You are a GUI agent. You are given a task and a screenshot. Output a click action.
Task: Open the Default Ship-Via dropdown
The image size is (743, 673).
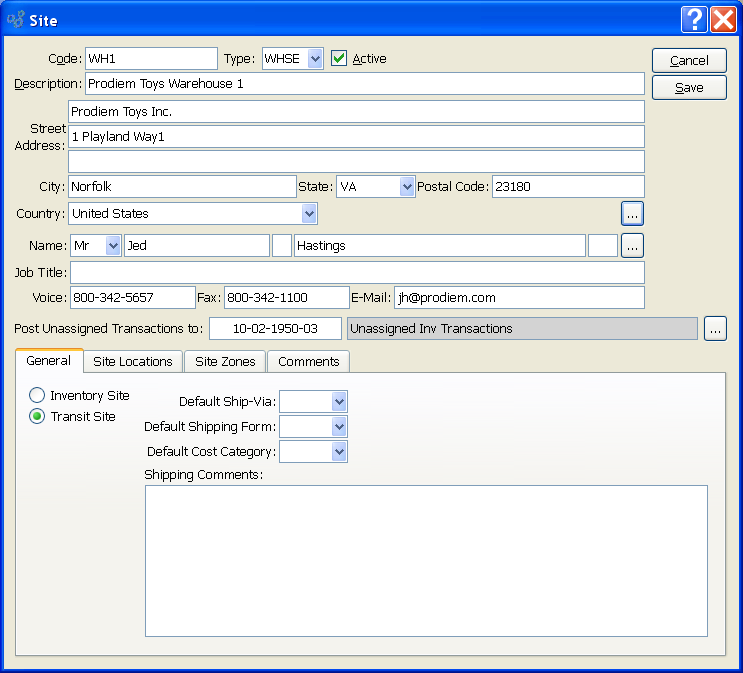pos(338,401)
